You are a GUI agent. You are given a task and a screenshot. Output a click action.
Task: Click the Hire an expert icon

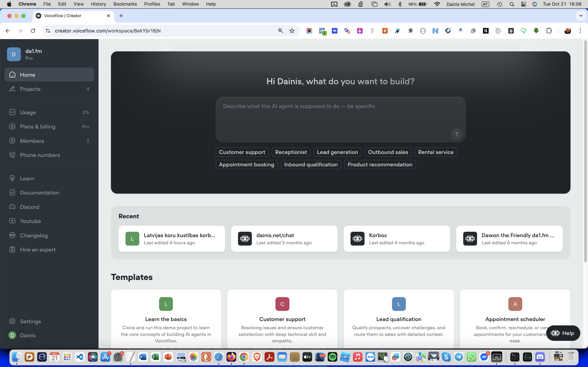[x=12, y=250]
